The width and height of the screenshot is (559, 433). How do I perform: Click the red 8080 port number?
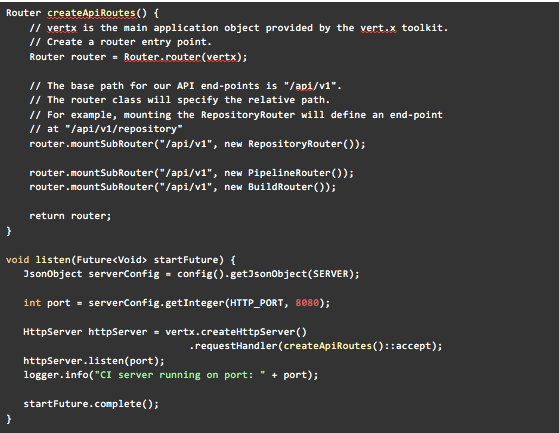tap(307, 303)
